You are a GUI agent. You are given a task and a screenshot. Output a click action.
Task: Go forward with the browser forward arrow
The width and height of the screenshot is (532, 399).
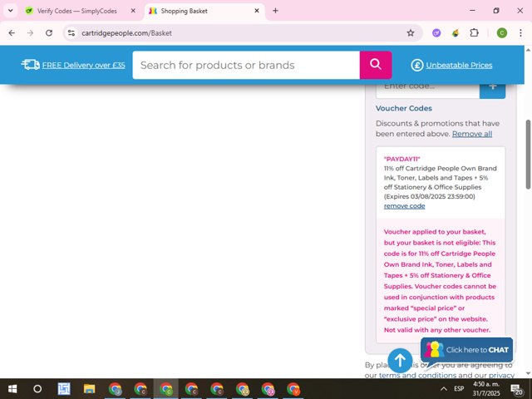30,33
